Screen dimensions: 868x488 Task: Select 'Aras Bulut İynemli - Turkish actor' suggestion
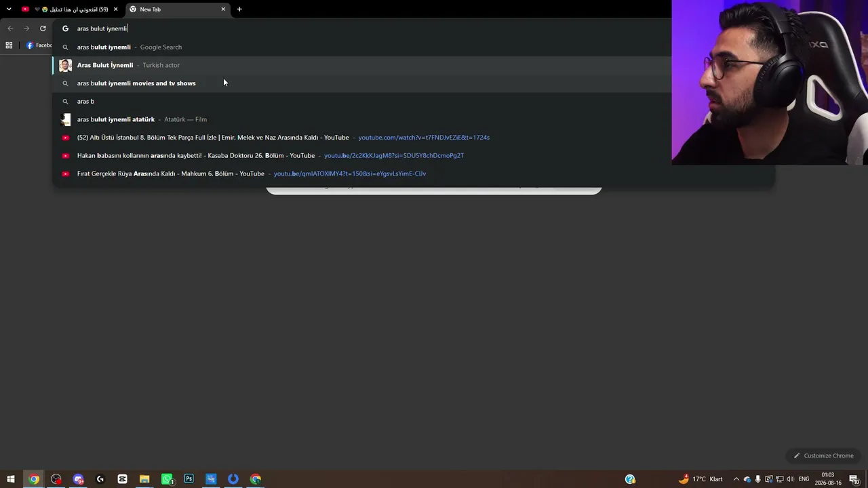361,65
